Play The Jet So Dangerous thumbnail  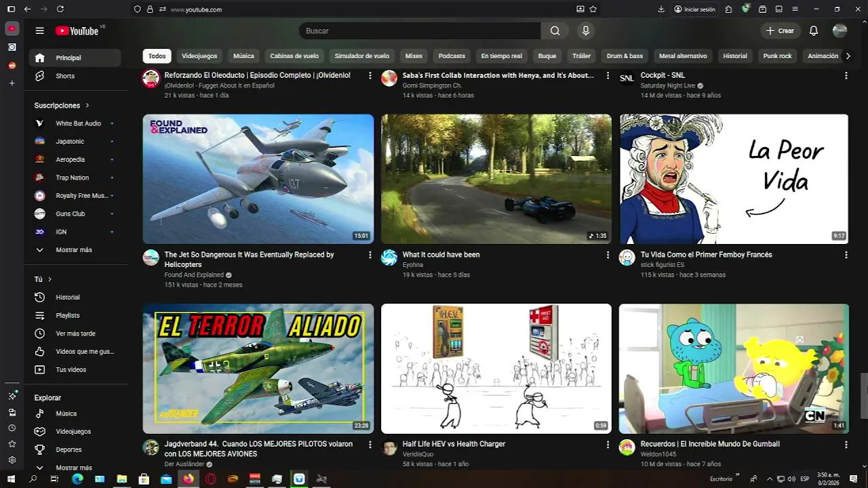pos(258,179)
